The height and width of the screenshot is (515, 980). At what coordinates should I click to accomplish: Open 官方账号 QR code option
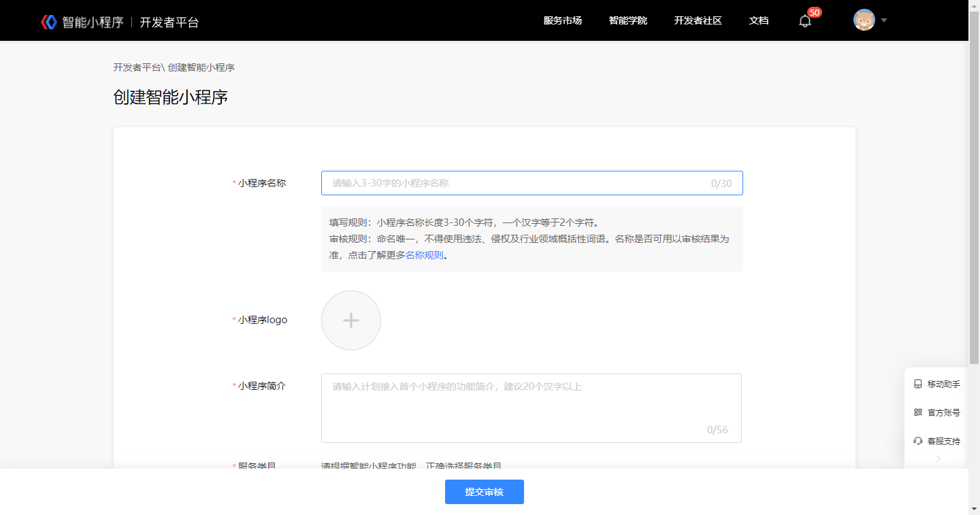point(936,413)
